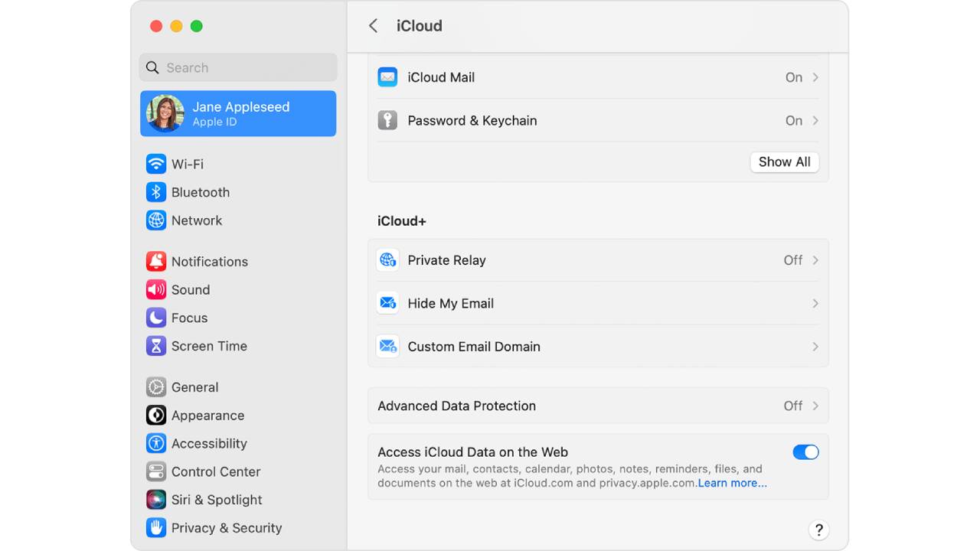The image size is (980, 551).
Task: Click the Show All button
Action: click(784, 161)
